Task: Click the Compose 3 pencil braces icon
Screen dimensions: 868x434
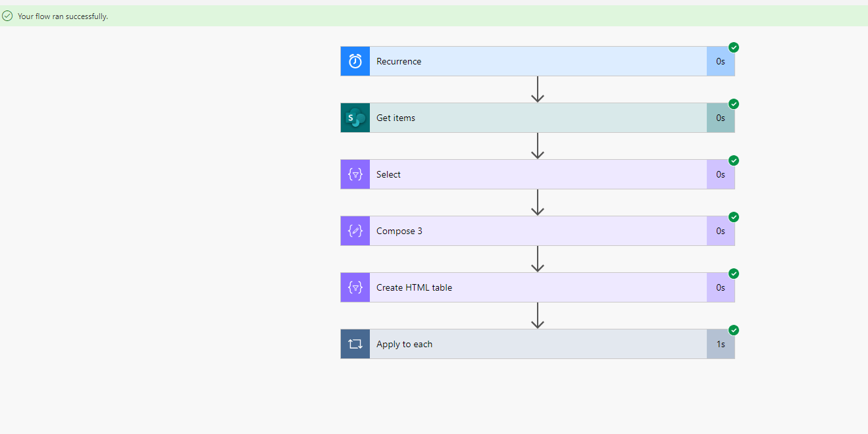Action: pos(355,231)
